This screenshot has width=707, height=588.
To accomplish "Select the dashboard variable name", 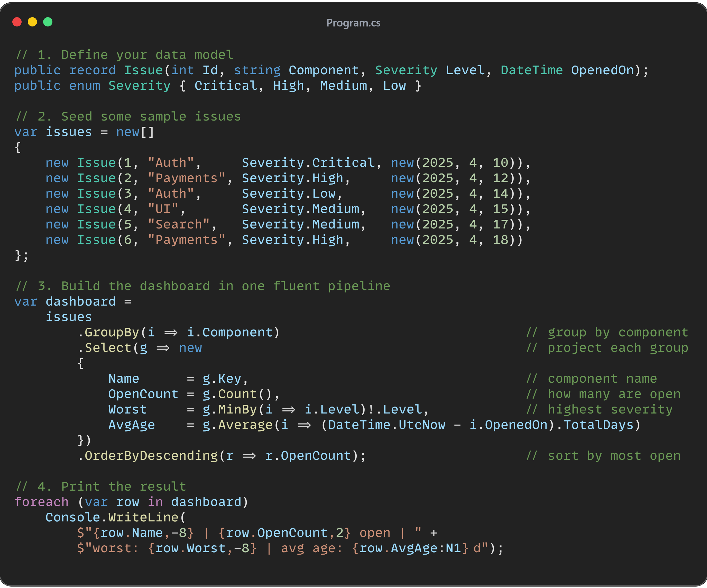I will pos(80,301).
